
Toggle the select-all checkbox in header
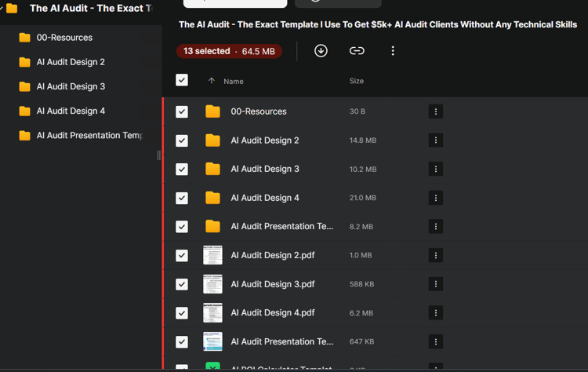click(182, 80)
